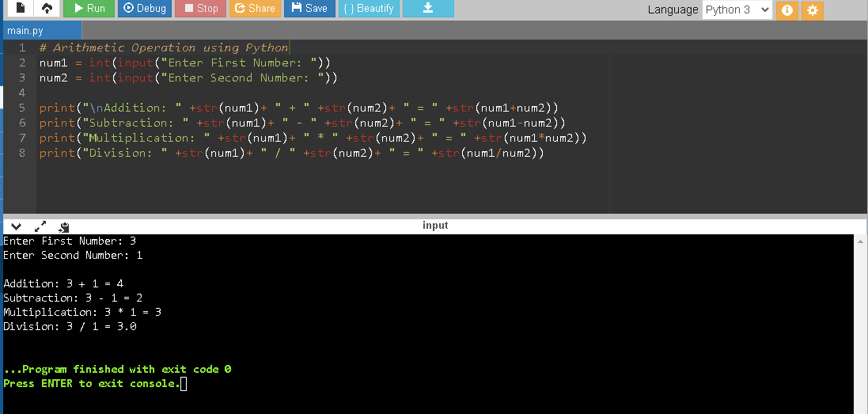Click the upload file cloud icon
The height and width of the screenshot is (414, 868).
[x=47, y=8]
